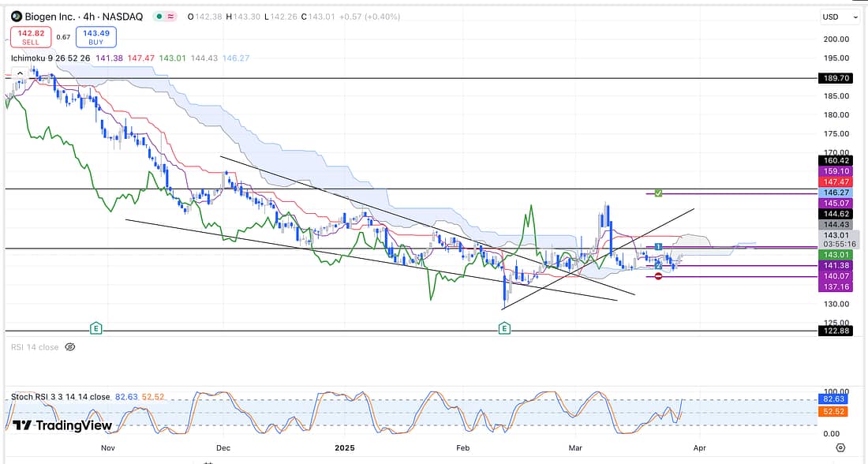
Task: Collapse the indicator legend with the chevron
Action: [20, 73]
